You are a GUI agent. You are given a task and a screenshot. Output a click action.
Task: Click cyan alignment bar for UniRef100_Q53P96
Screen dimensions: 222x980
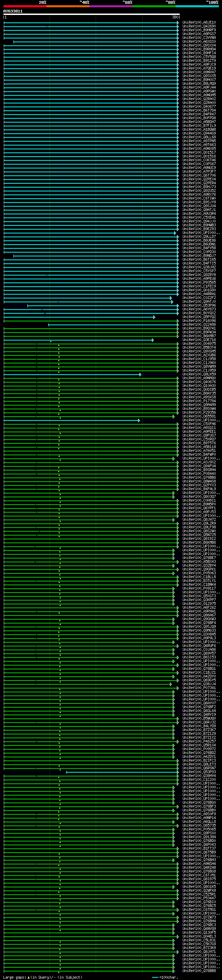pyautogui.click(x=103, y=306)
